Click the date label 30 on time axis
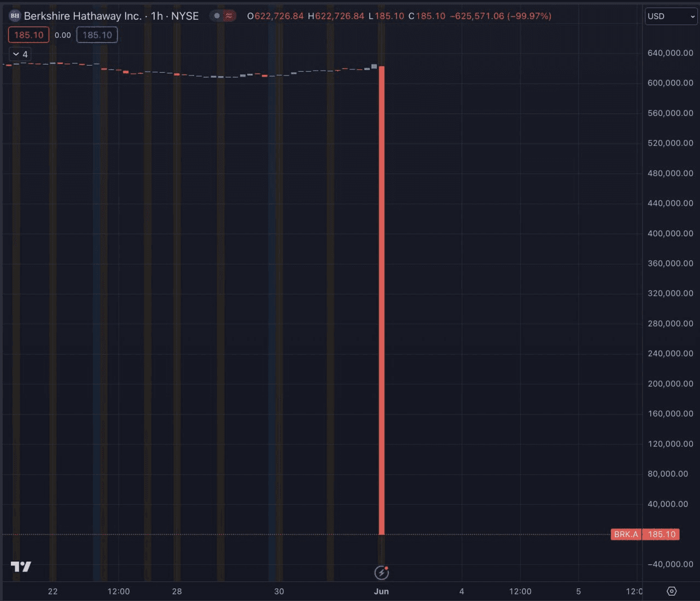Viewport: 700px width, 601px height. coord(279,592)
